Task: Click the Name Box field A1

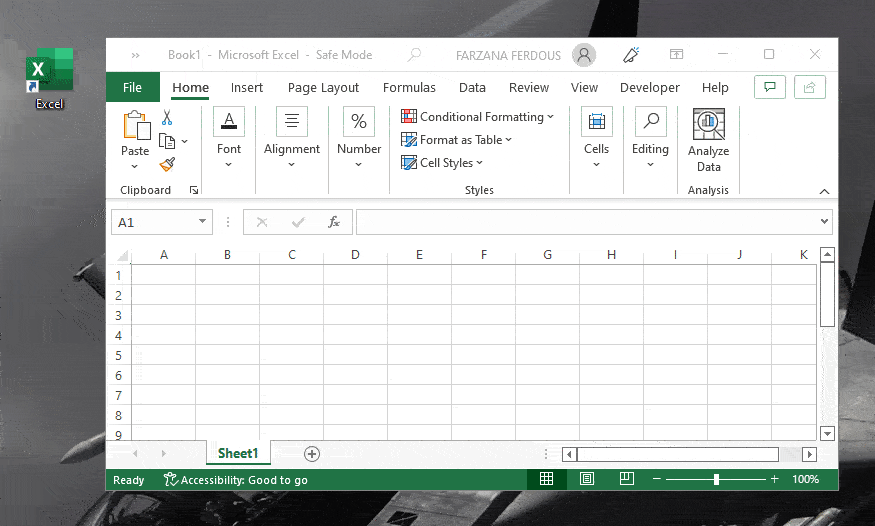Action: [x=162, y=222]
